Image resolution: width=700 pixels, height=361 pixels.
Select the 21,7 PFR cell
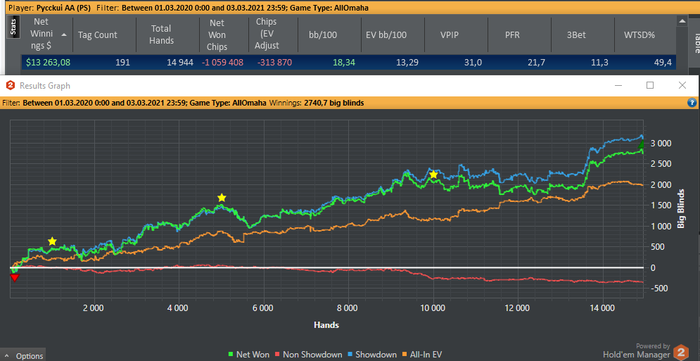pos(520,62)
